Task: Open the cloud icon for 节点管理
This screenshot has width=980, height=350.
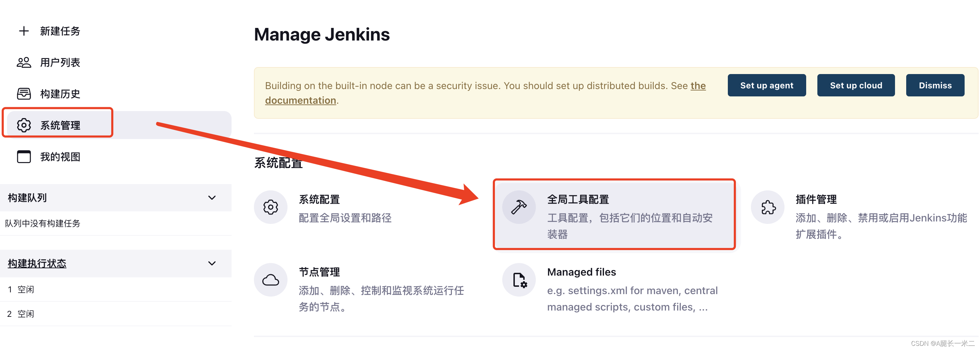Action: coord(270,280)
